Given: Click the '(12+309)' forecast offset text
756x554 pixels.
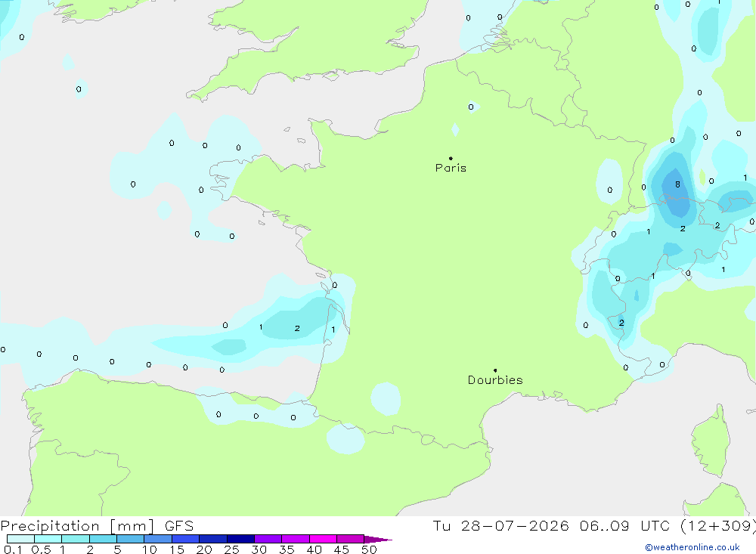Looking at the screenshot, I should 718,526.
